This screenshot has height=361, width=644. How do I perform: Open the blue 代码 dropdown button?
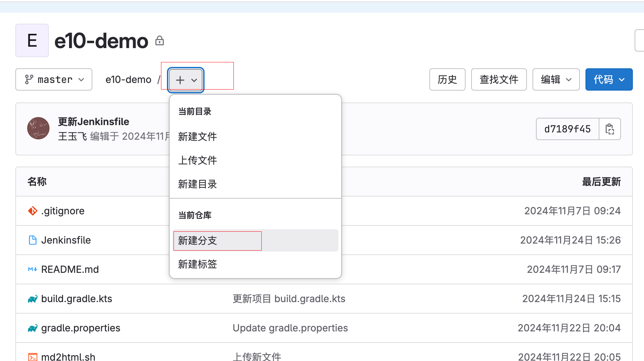point(609,80)
